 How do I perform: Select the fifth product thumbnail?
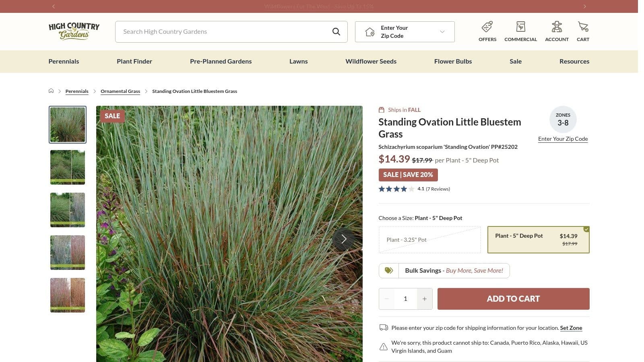tap(67, 295)
